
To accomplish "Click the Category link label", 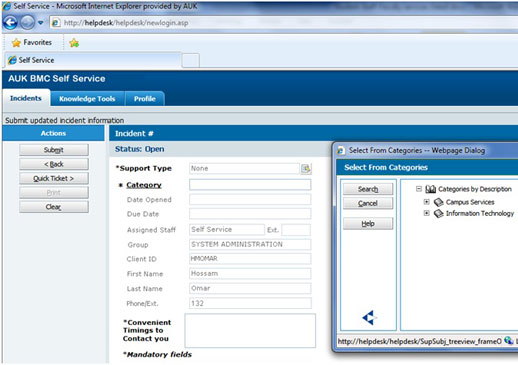I will [144, 185].
